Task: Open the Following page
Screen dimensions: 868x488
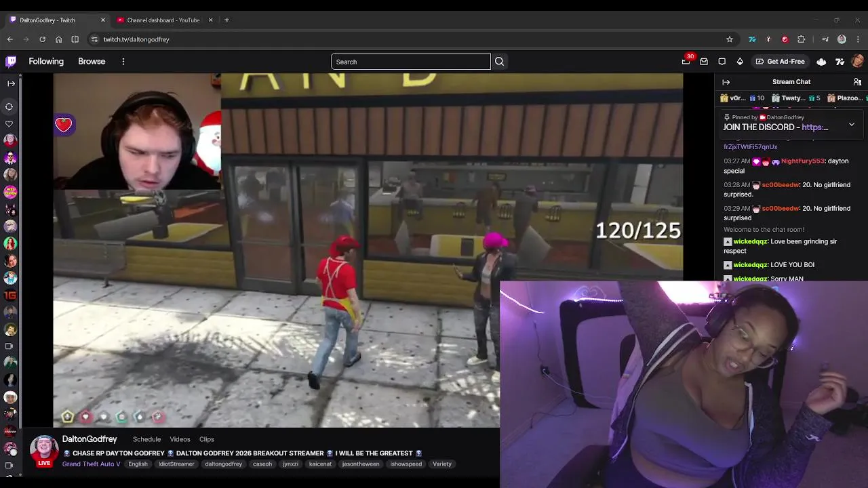Action: 46,62
